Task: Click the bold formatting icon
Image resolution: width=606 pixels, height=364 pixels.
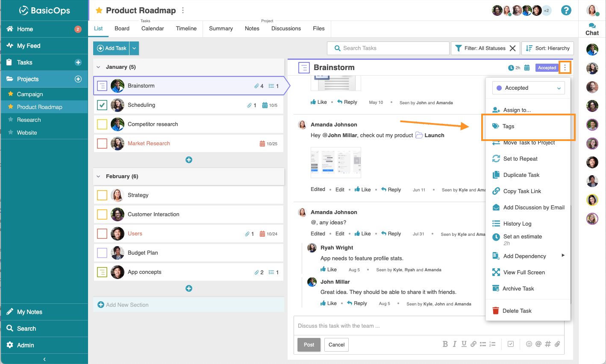Action: pyautogui.click(x=445, y=344)
